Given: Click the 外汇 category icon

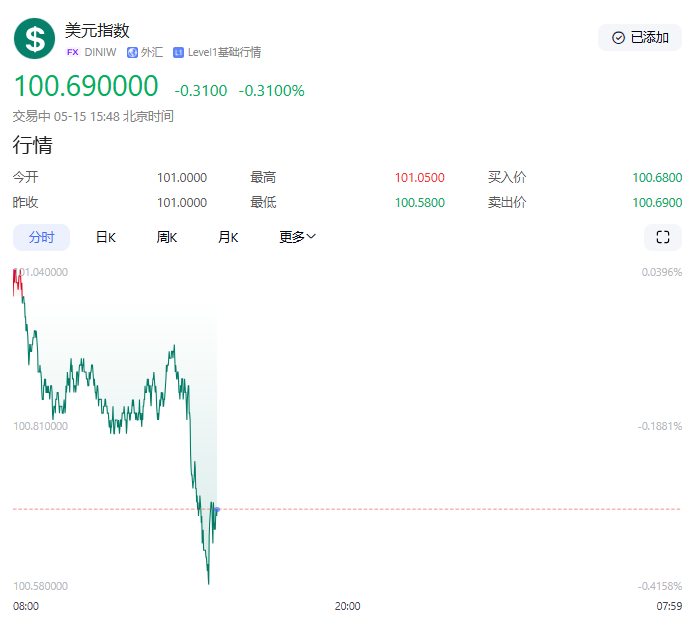Looking at the screenshot, I should (132, 52).
